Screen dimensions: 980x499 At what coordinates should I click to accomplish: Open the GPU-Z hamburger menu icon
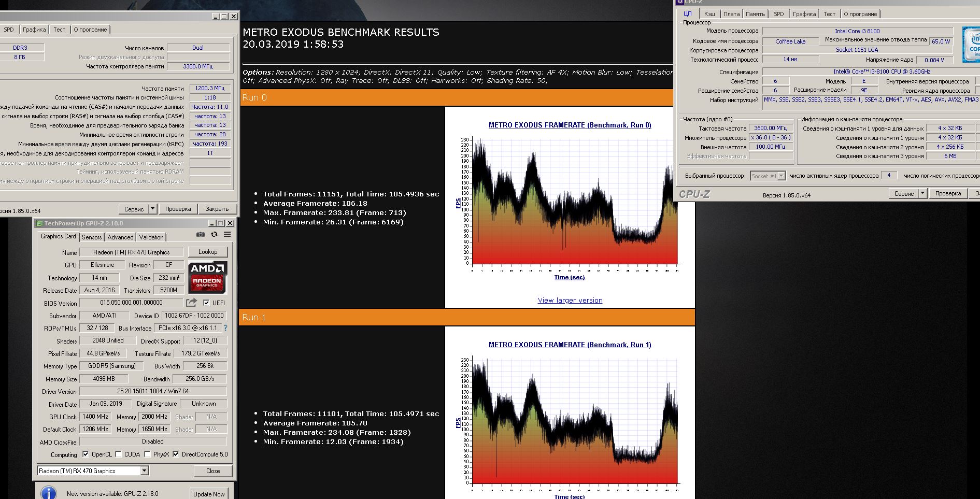[x=227, y=234]
